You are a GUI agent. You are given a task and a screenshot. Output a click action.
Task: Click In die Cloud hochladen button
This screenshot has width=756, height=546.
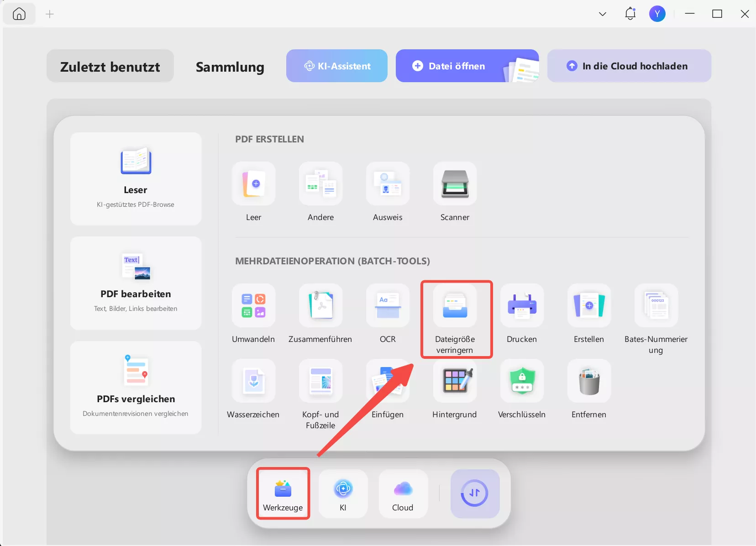pyautogui.click(x=629, y=66)
